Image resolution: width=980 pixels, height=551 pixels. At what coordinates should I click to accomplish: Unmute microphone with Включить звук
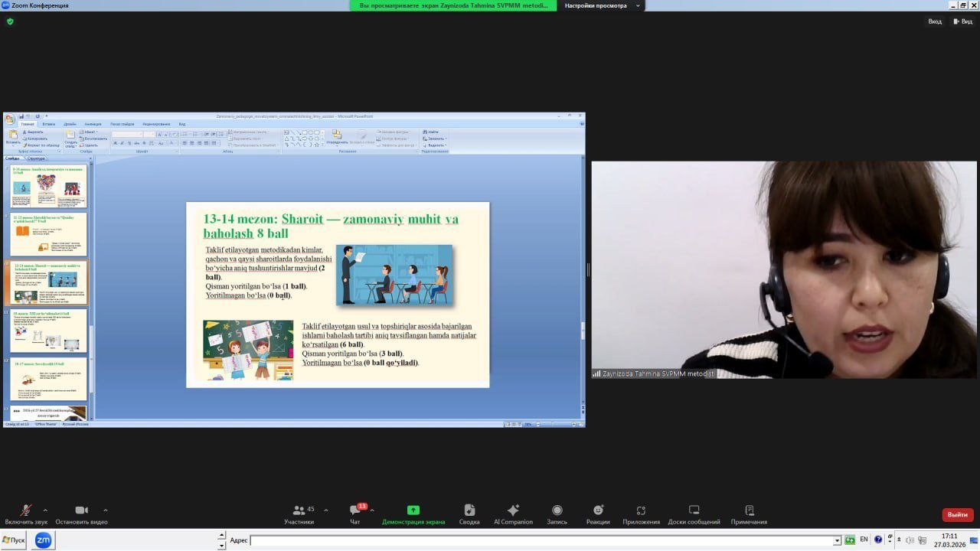pyautogui.click(x=26, y=510)
